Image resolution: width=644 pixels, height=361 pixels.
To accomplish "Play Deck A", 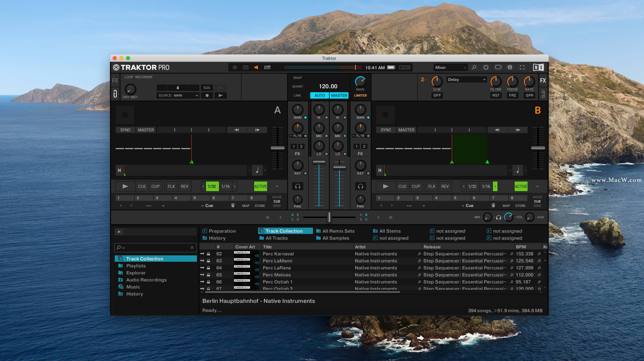I will click(x=125, y=187).
